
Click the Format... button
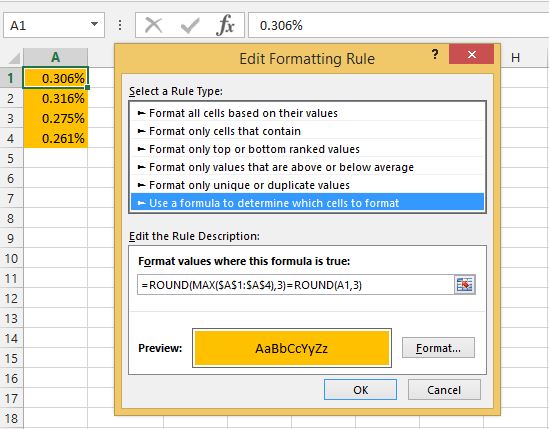(438, 348)
